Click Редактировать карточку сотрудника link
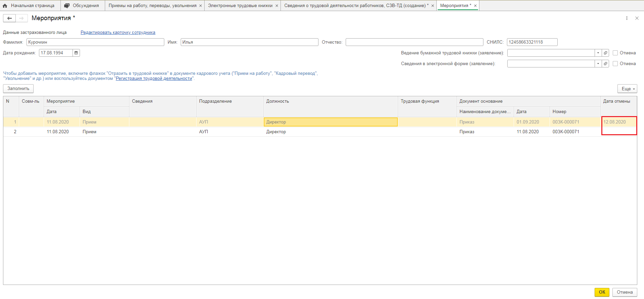Viewport: 644px width, 299px height. 118,33
